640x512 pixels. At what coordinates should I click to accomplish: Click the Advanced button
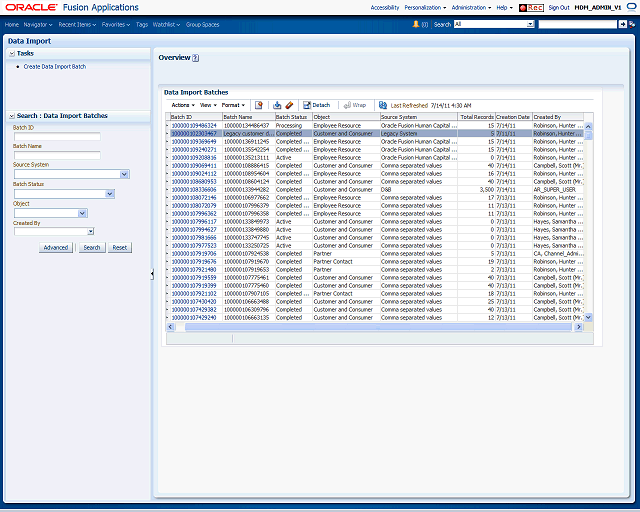click(56, 247)
